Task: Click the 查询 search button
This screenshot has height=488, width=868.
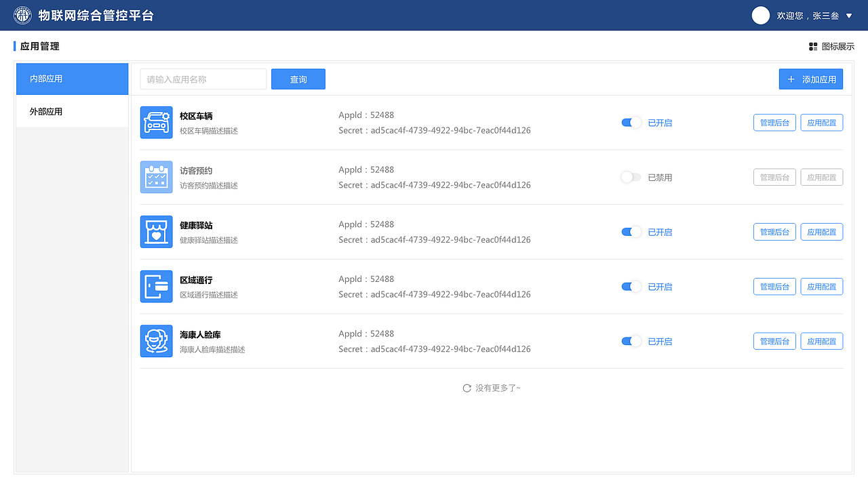Action: [298, 79]
